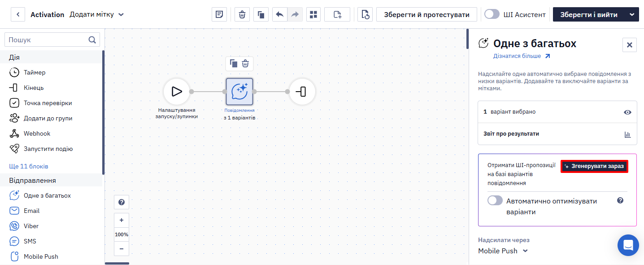Viewport: 644px width, 265px height.
Task: Duplicate using the top toolbar copy icon
Action: 261,14
